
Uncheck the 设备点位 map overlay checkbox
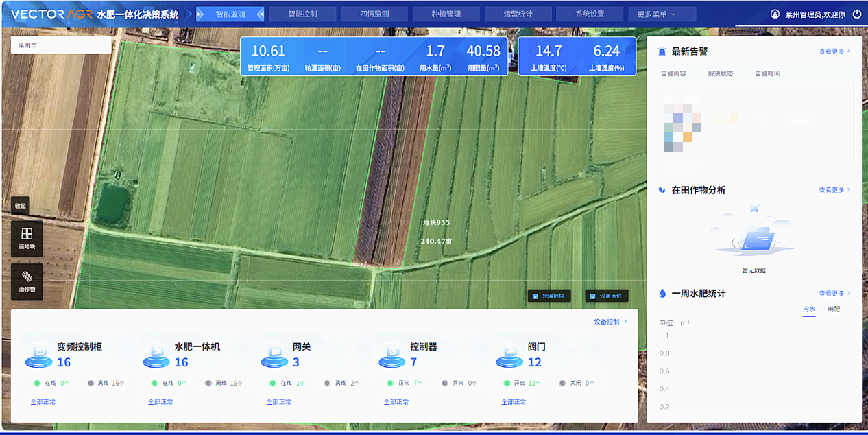pyautogui.click(x=592, y=296)
